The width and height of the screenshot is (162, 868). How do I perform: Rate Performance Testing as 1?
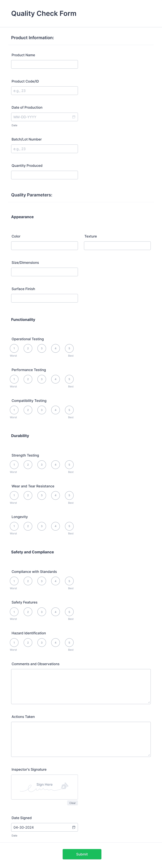14,379
